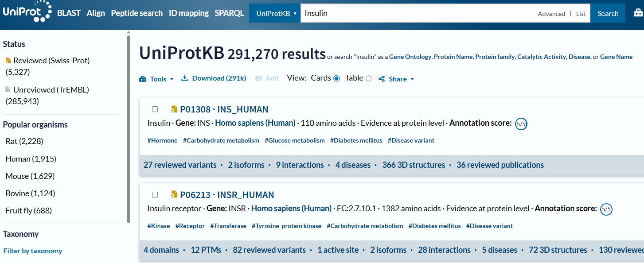
Task: Click the Download icon for results
Action: point(185,78)
